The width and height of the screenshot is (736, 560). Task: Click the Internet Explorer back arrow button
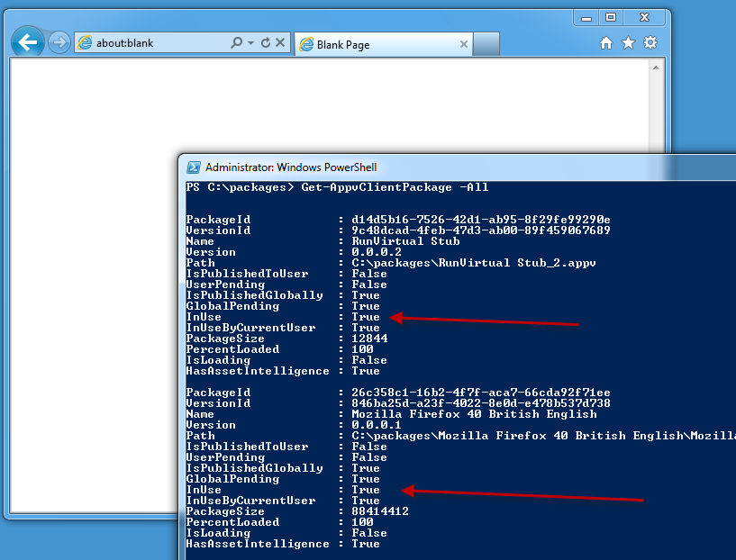pos(28,42)
